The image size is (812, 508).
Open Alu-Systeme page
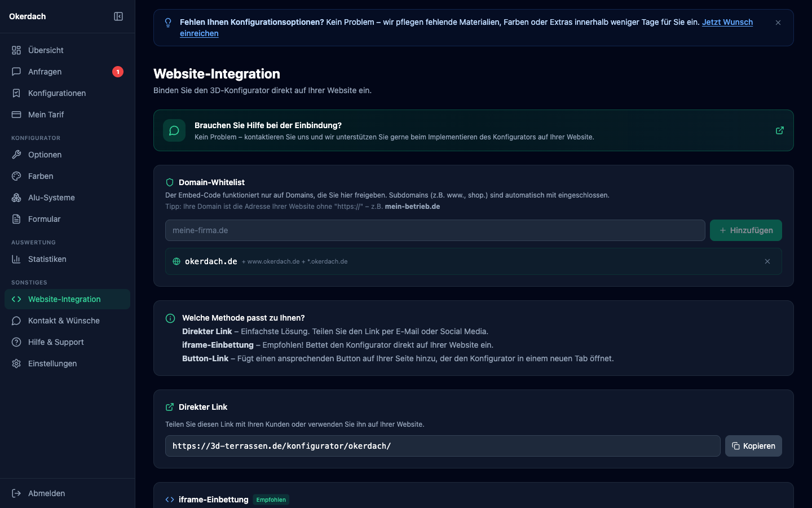pos(51,198)
